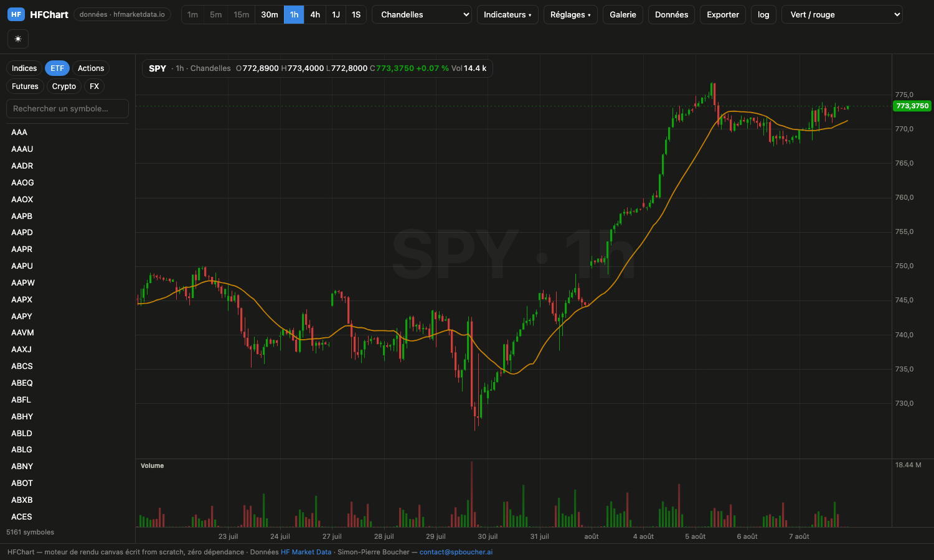Select the ETF category tab
Viewport: 934px width, 560px height.
pyautogui.click(x=57, y=68)
